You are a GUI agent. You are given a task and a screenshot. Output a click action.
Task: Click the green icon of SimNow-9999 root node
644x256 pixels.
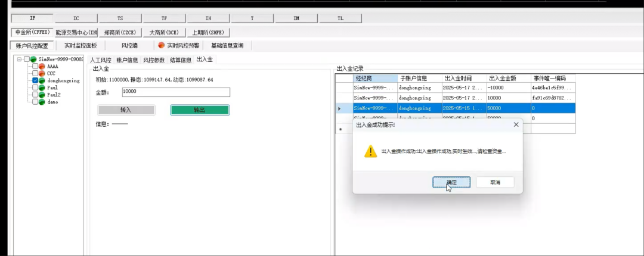[x=33, y=59]
